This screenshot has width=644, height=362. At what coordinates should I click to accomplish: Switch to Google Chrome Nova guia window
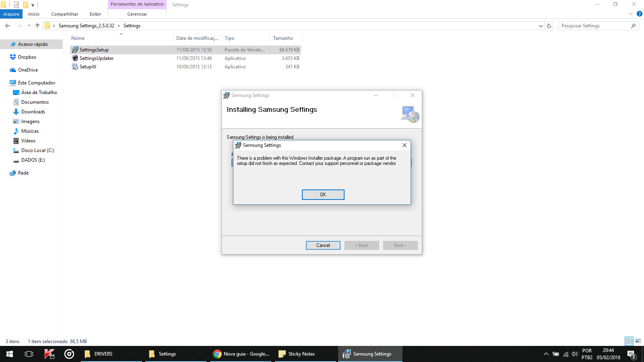tap(241, 354)
